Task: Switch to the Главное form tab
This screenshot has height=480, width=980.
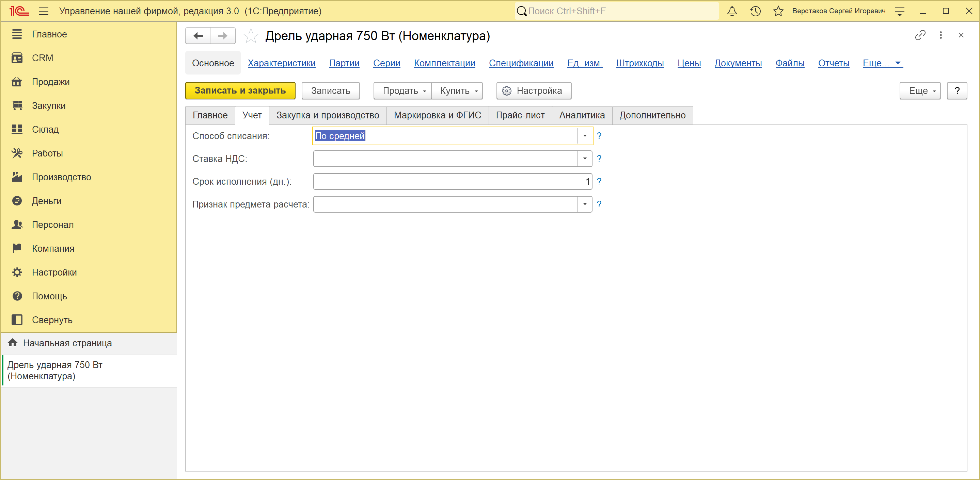Action: pyautogui.click(x=210, y=116)
